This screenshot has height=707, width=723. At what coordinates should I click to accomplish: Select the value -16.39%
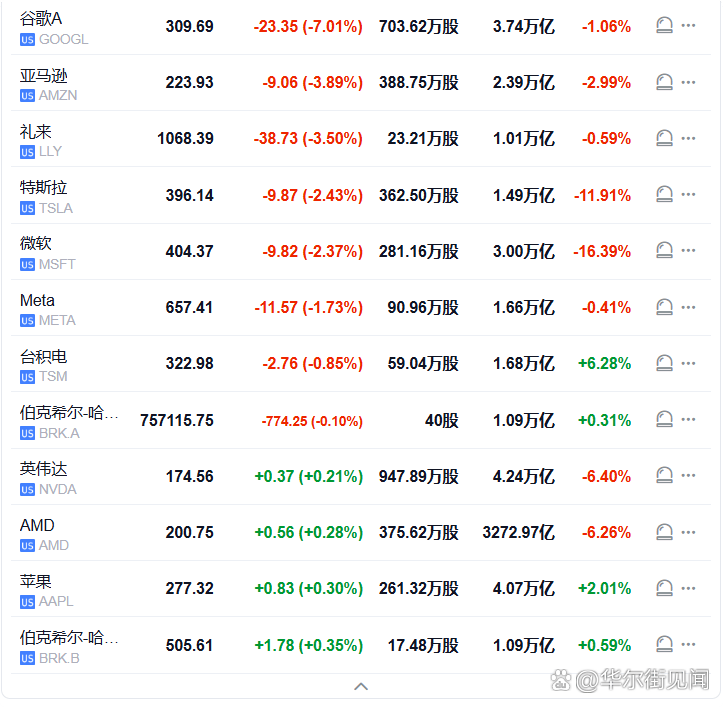602,251
